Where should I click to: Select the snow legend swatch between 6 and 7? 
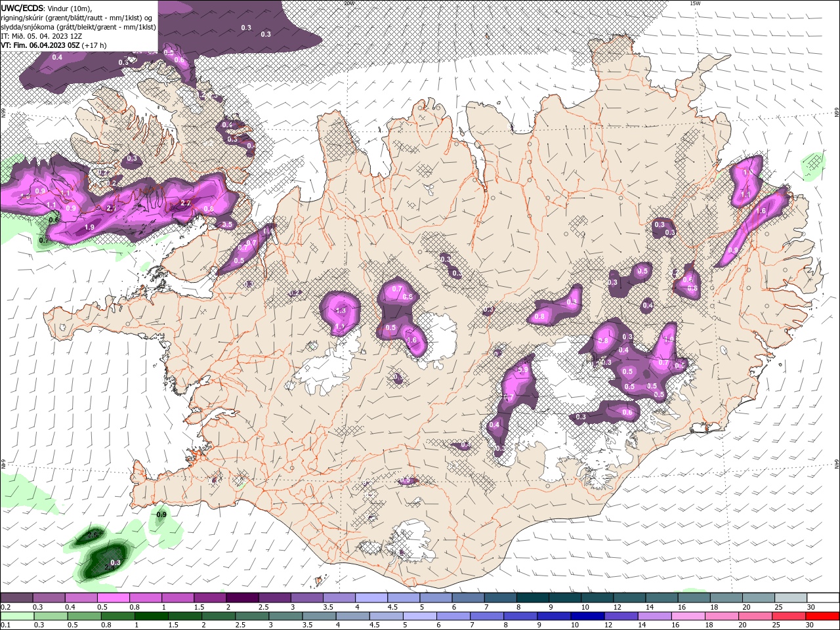[x=468, y=598]
